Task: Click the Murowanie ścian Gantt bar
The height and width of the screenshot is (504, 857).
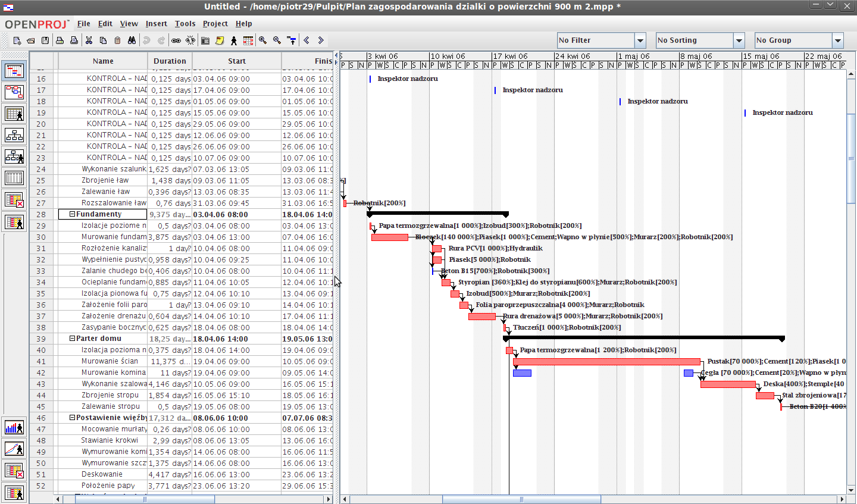Action: pyautogui.click(x=606, y=361)
